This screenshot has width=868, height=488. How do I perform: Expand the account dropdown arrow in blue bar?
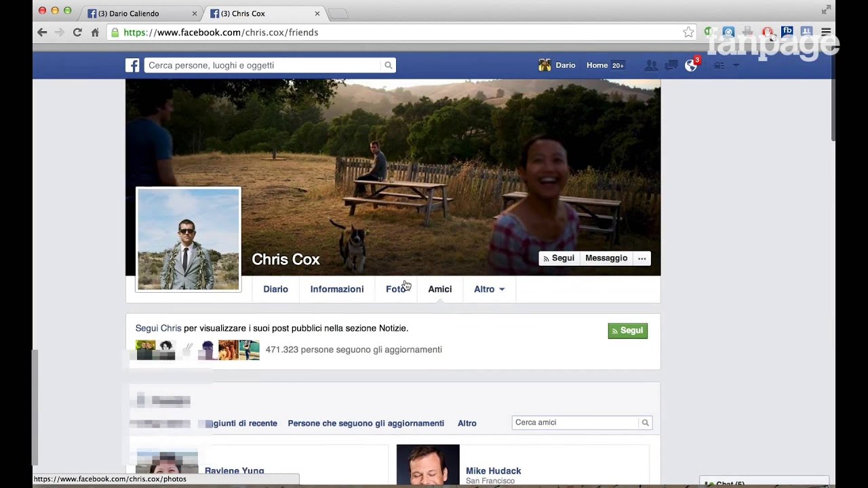tap(736, 66)
